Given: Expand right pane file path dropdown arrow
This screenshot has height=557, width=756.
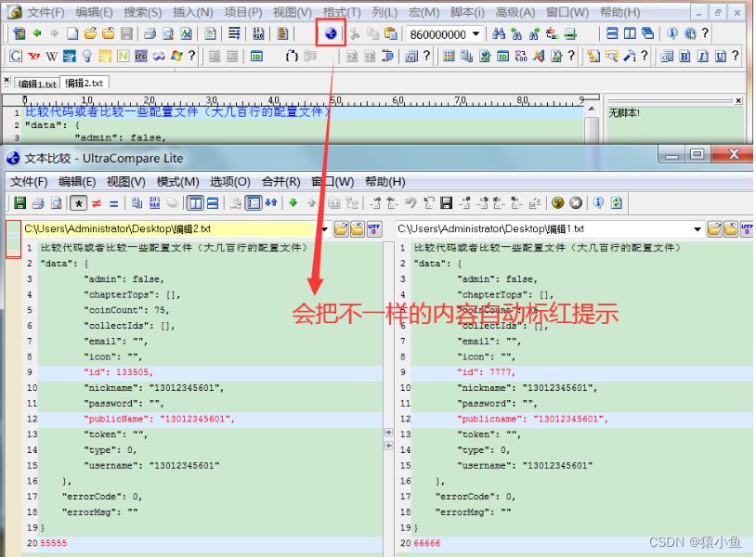Looking at the screenshot, I should click(x=697, y=229).
